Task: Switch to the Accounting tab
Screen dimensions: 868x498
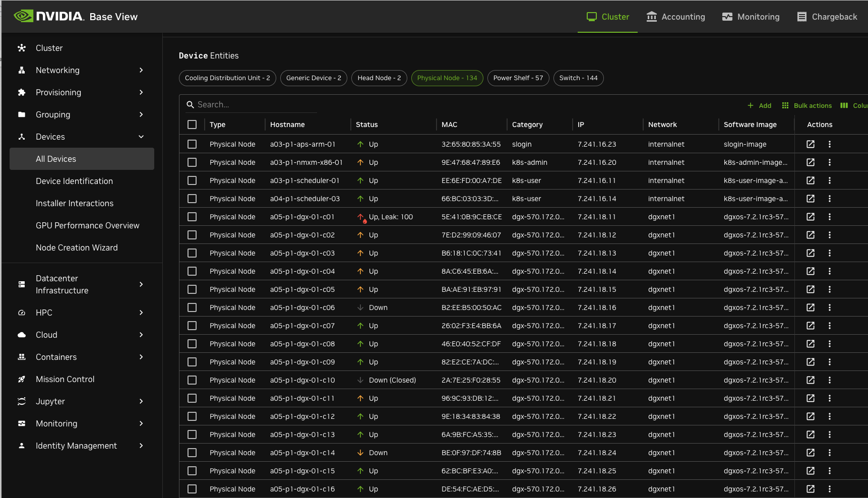Action: coord(675,17)
